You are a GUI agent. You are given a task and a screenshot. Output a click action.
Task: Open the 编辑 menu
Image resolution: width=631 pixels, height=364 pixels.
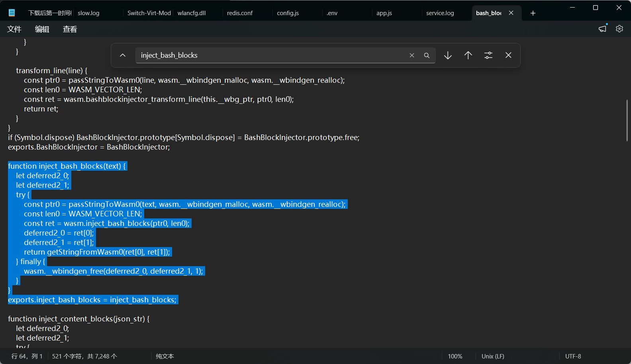42,29
